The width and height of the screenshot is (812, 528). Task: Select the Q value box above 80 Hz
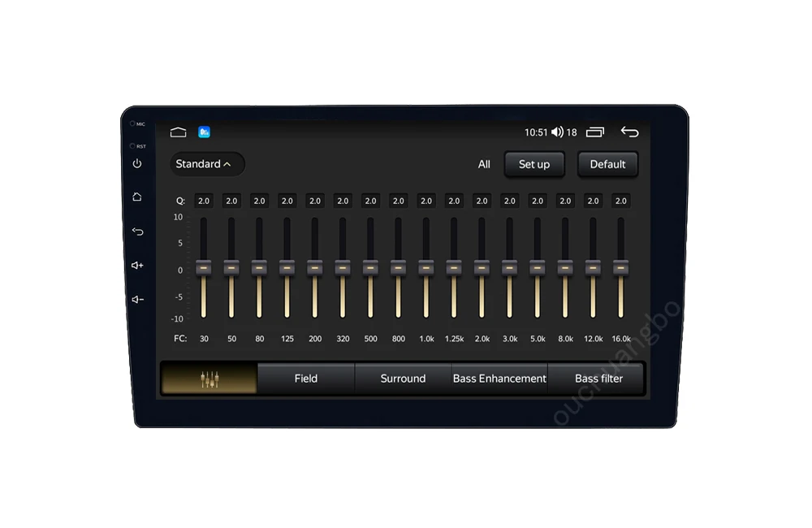click(259, 201)
